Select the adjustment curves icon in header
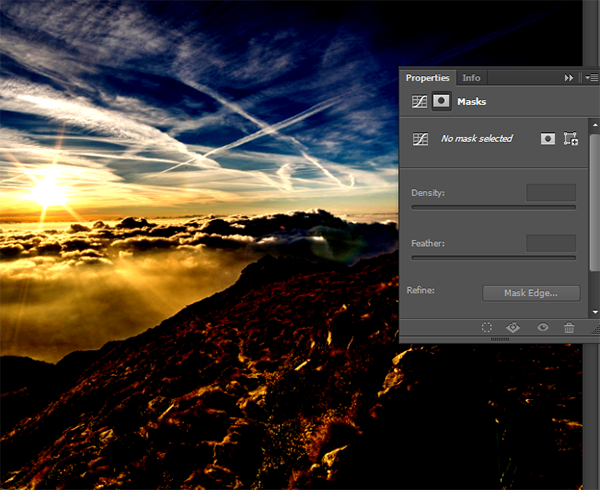Screen dimensions: 600x490 click(420, 101)
